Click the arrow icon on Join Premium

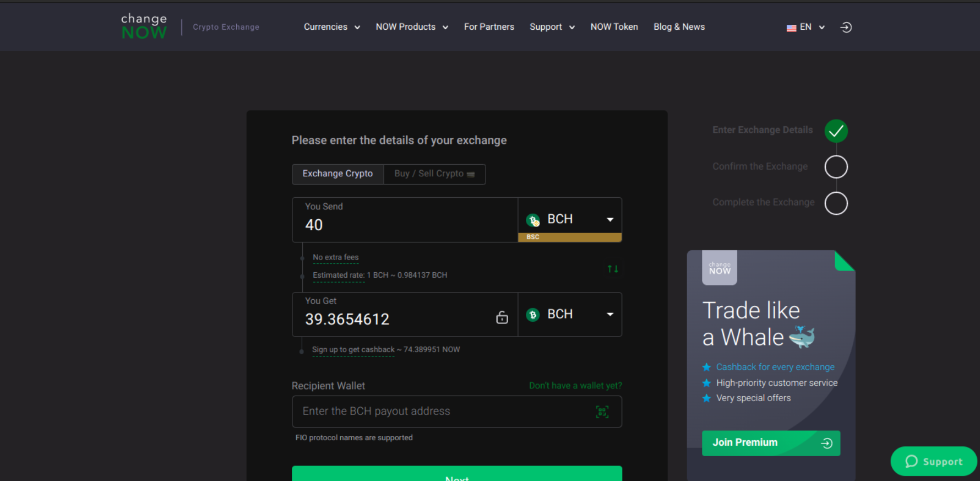[x=826, y=443]
